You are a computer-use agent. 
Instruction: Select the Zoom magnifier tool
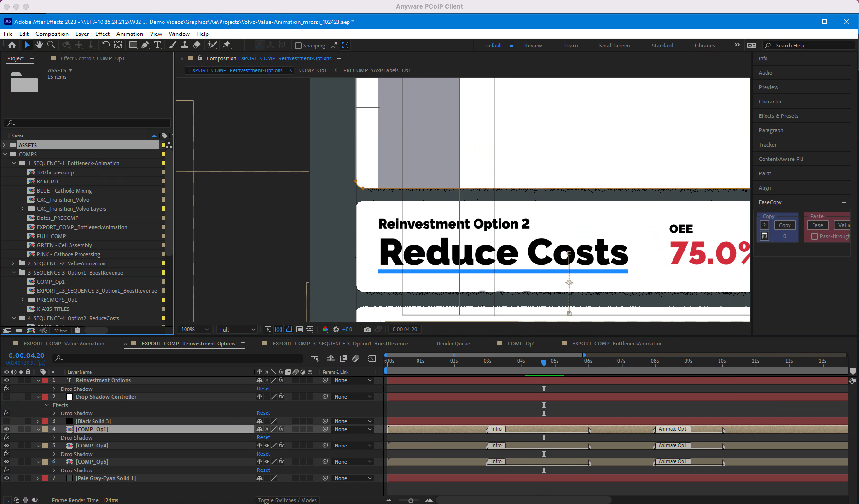tap(51, 45)
